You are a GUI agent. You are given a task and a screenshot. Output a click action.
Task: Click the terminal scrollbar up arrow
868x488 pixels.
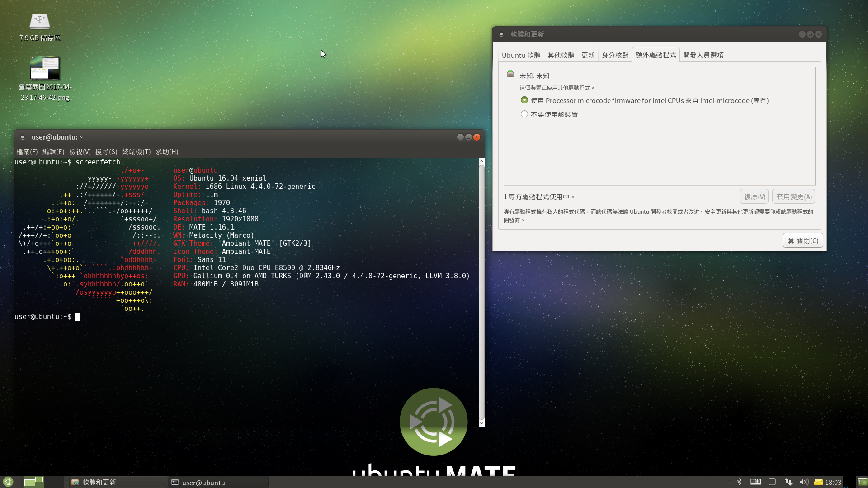481,161
